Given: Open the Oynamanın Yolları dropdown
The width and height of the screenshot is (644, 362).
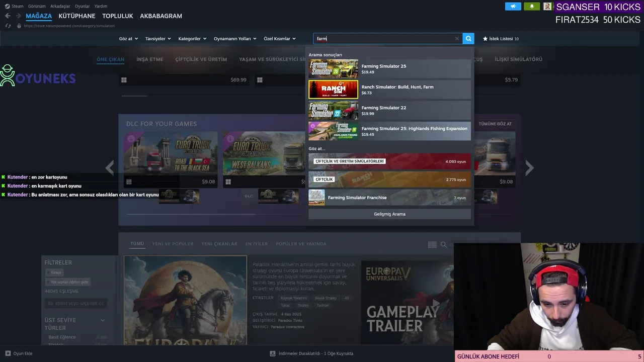Looking at the screenshot, I should (235, 39).
